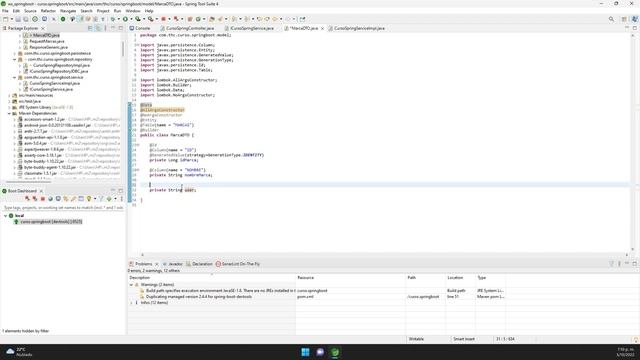
Task: Click the light bulb icon in Boot Dashboard
Action: click(89, 199)
